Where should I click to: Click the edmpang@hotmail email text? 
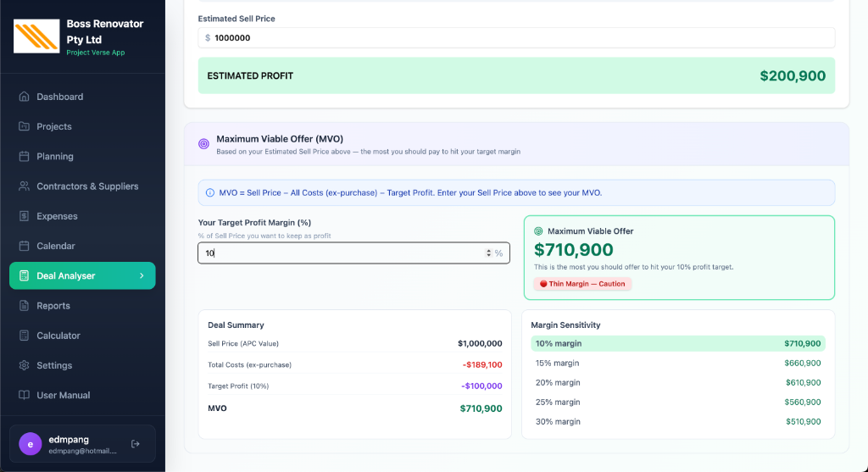click(82, 451)
